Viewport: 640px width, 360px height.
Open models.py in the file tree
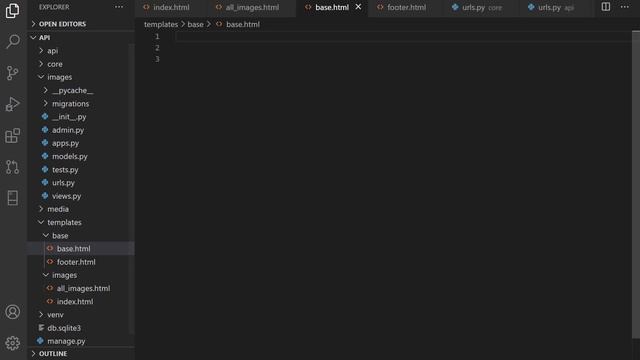(x=81, y=156)
